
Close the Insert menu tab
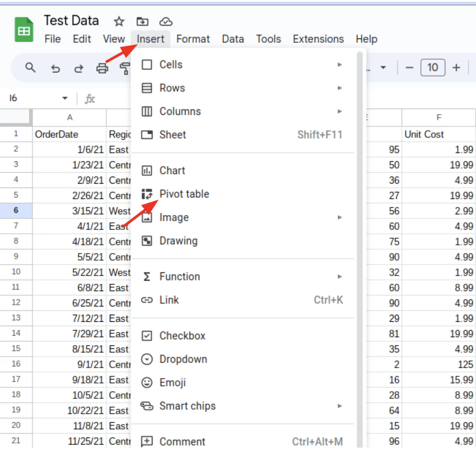pyautogui.click(x=150, y=39)
